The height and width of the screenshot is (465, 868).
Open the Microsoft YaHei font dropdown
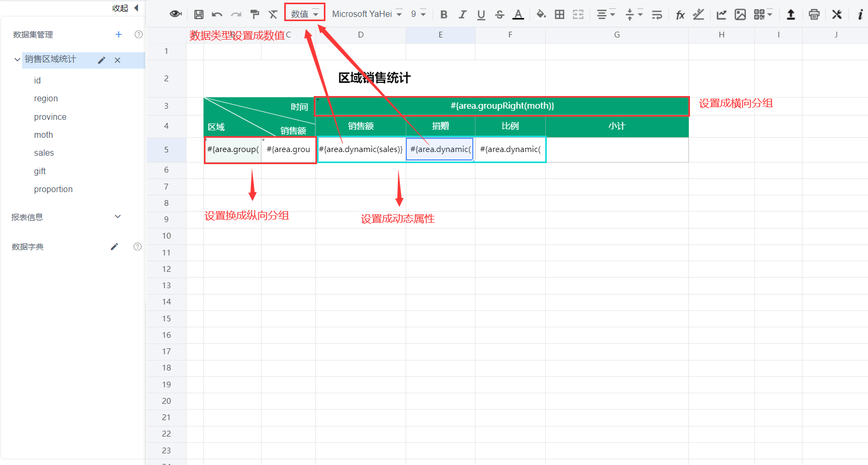367,14
